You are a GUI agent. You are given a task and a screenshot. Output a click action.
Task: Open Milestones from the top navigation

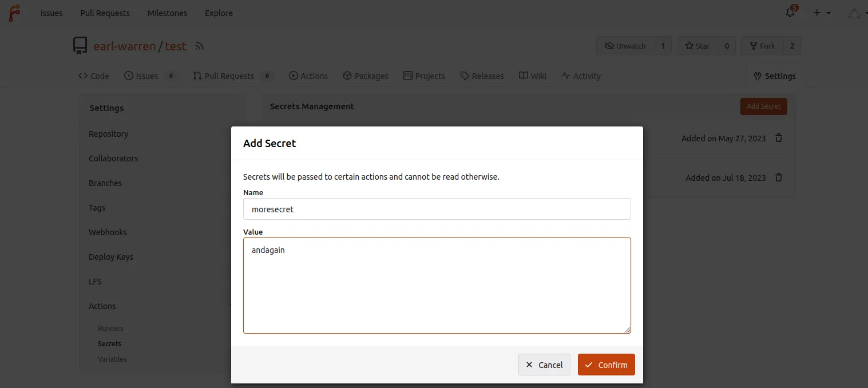click(x=167, y=13)
